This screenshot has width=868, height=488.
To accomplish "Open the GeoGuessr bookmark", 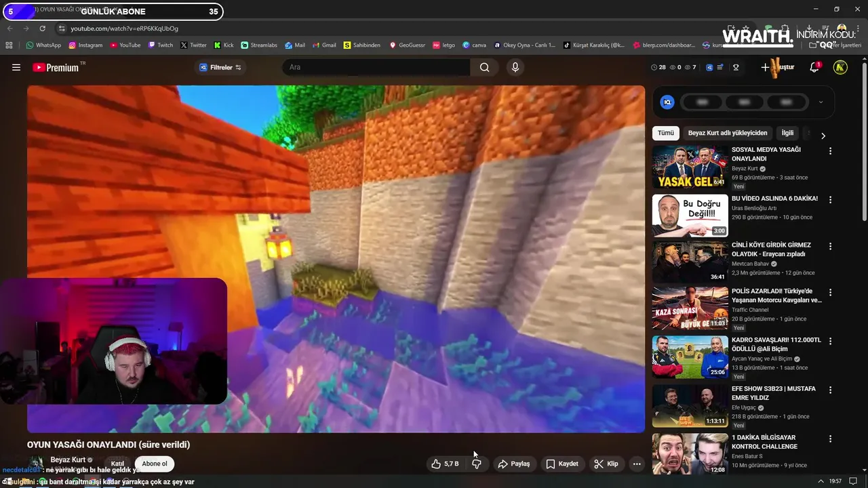I will pos(407,45).
